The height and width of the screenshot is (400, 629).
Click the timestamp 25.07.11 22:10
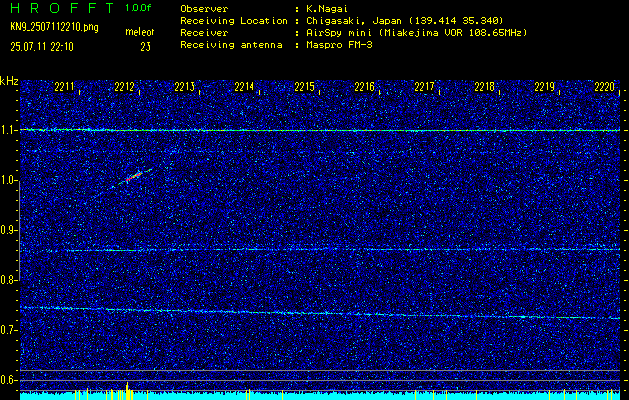(42, 47)
